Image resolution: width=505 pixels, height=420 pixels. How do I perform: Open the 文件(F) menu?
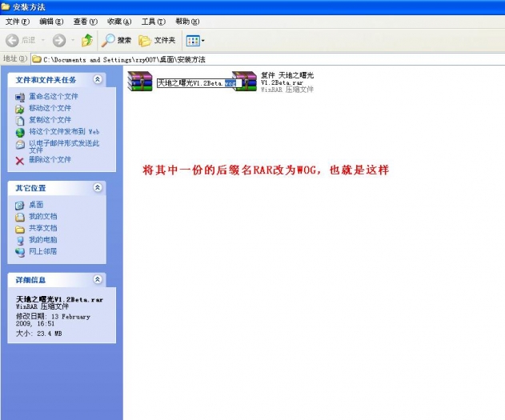coord(17,22)
